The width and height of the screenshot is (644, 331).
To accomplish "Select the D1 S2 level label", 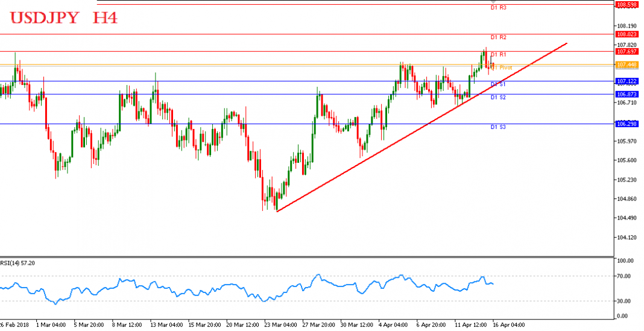I will pyautogui.click(x=498, y=97).
